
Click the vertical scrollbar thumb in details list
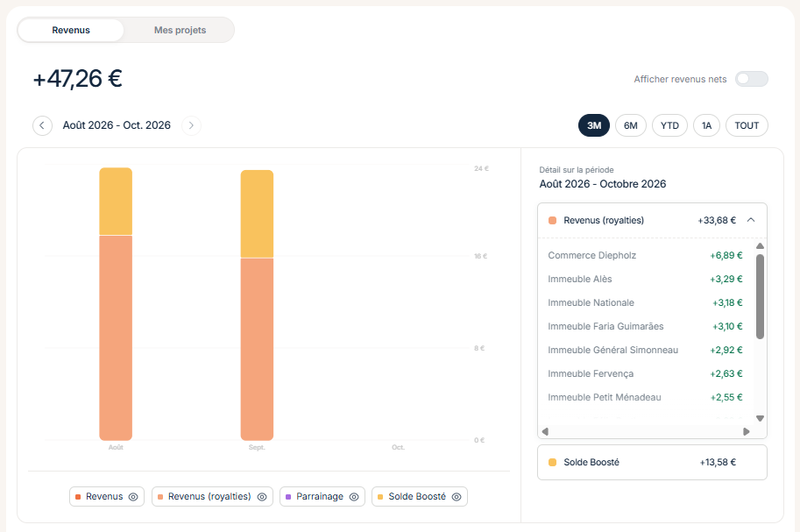pos(760,296)
